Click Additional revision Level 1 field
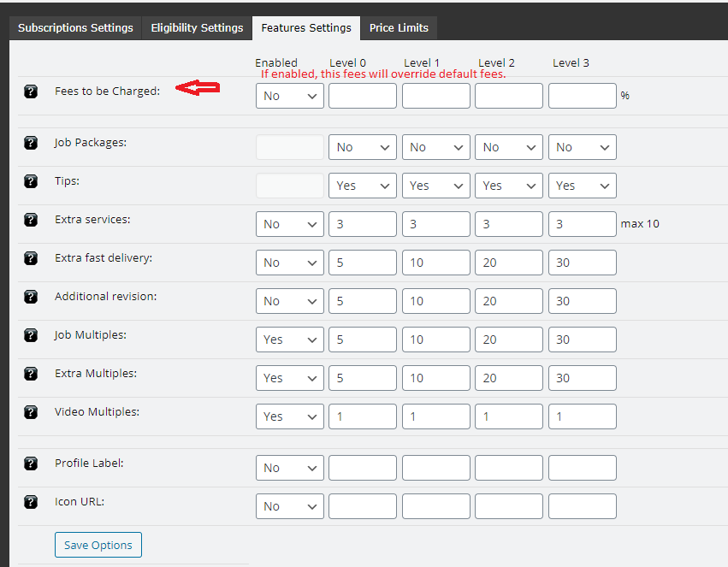 (x=436, y=302)
